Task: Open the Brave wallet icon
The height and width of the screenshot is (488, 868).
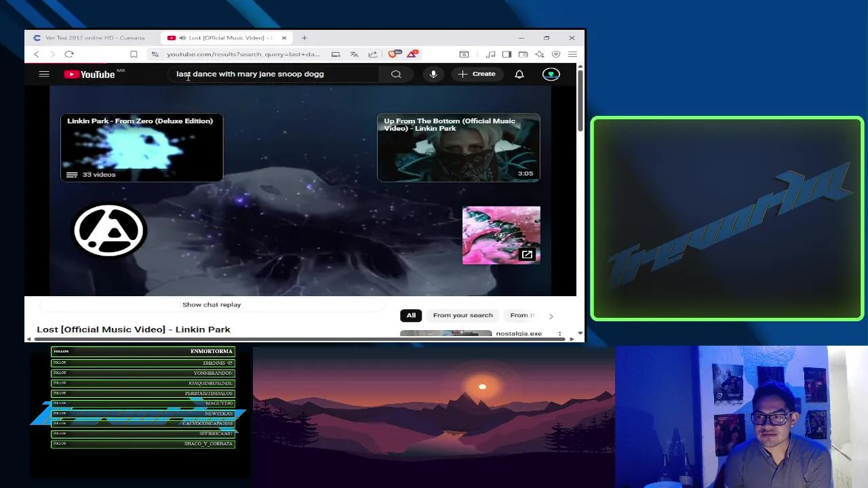Action: pos(523,54)
